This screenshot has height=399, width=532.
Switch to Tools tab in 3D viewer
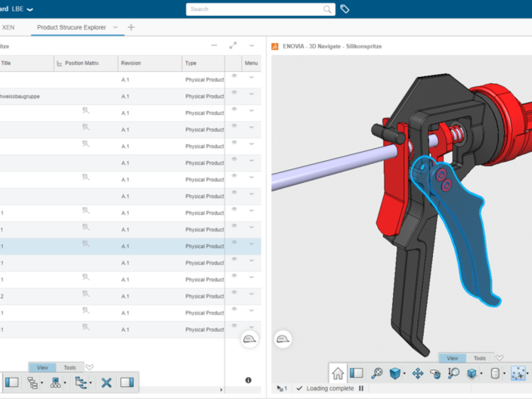tap(480, 358)
